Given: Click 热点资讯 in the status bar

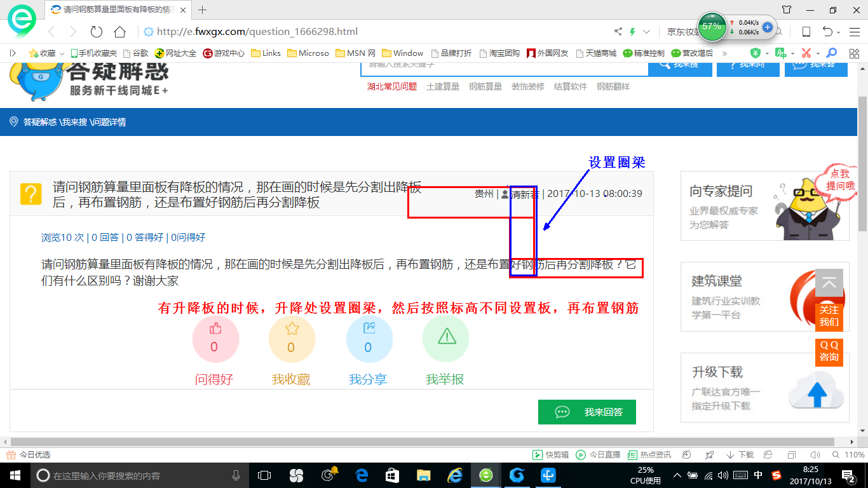Looking at the screenshot, I should pos(649,455).
